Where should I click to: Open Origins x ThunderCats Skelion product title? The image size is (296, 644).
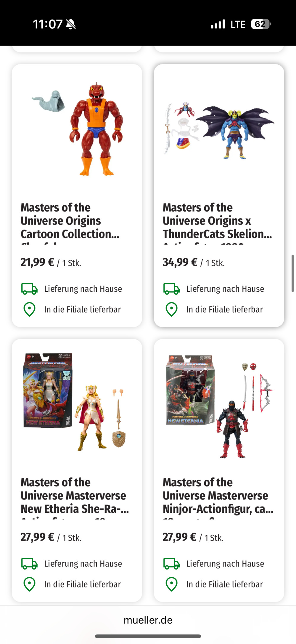[x=217, y=221]
